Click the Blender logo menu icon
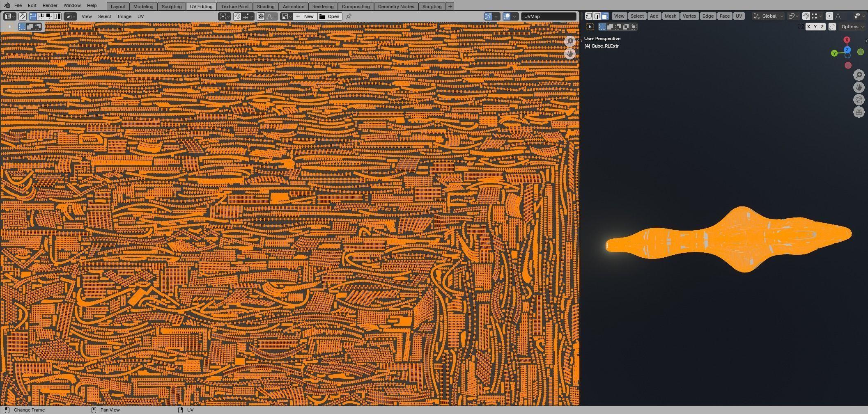 [x=7, y=6]
